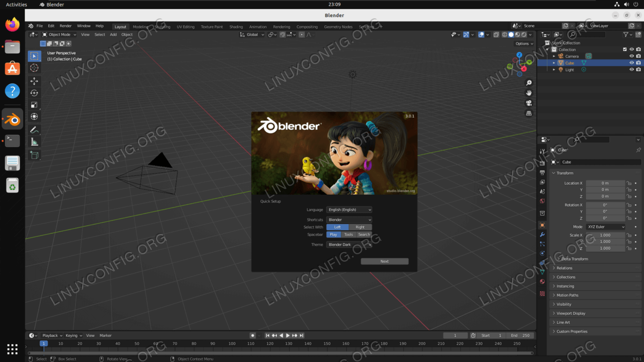Select the Annotate tool
Screen dimensions: 644x362
[34, 130]
